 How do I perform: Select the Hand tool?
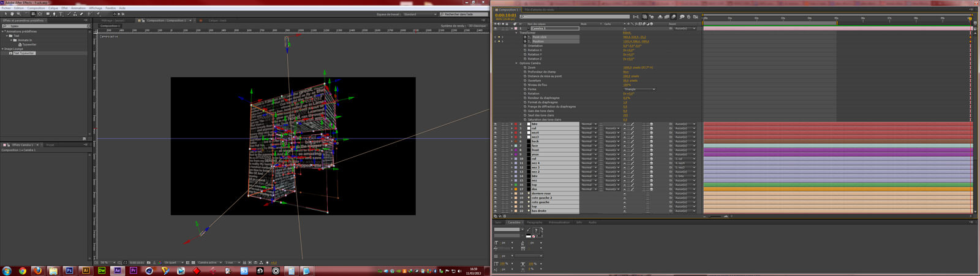(x=12, y=13)
